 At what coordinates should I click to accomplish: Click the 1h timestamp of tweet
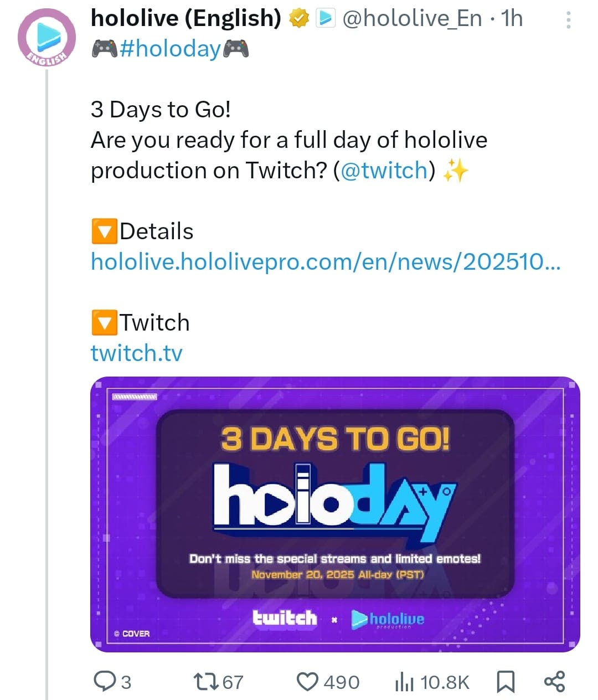click(x=512, y=19)
